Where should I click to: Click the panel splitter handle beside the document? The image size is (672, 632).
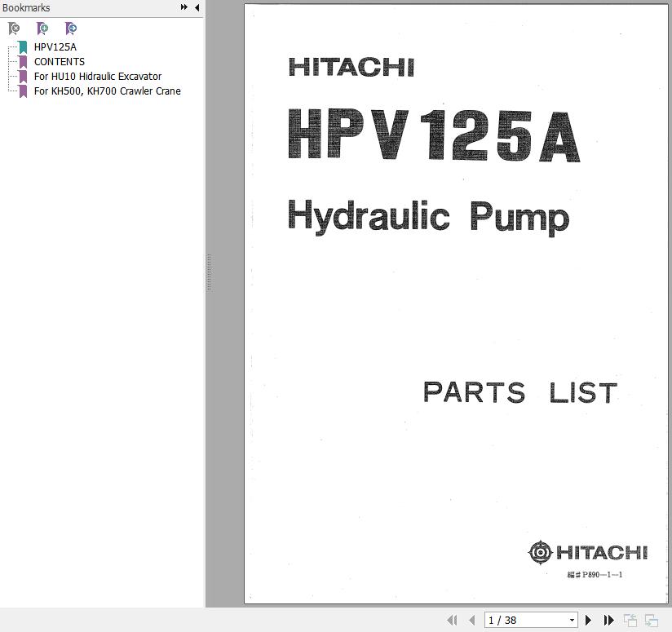209,272
